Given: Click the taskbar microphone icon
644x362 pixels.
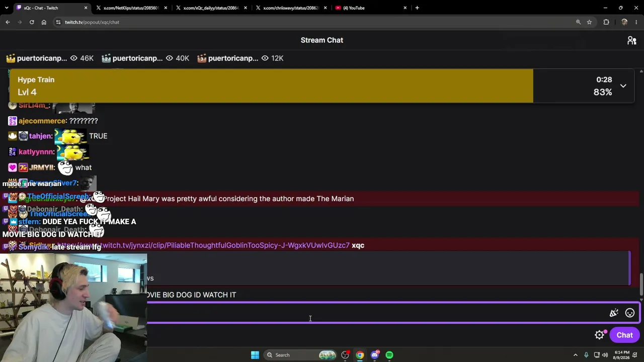Looking at the screenshot, I should (x=586, y=355).
